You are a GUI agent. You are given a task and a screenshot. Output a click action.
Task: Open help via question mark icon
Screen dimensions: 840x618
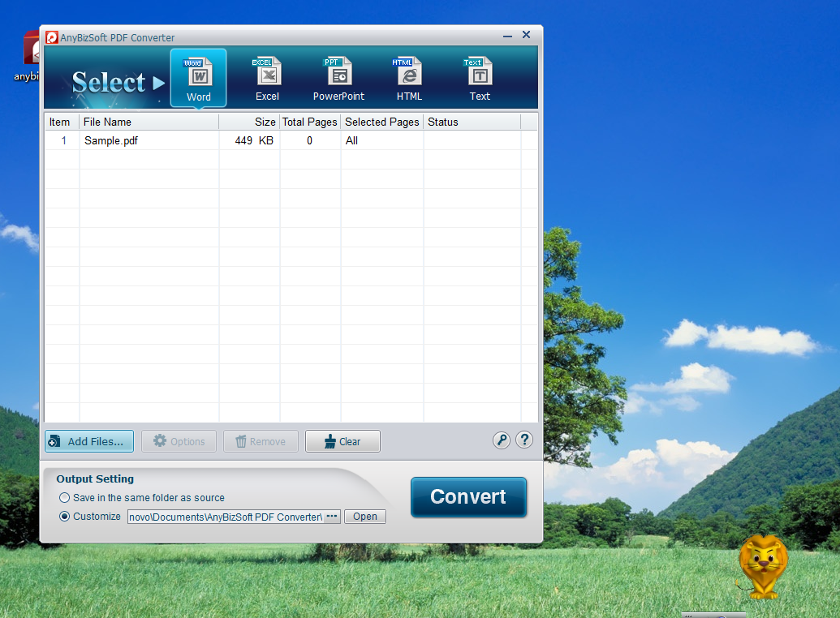(x=524, y=440)
